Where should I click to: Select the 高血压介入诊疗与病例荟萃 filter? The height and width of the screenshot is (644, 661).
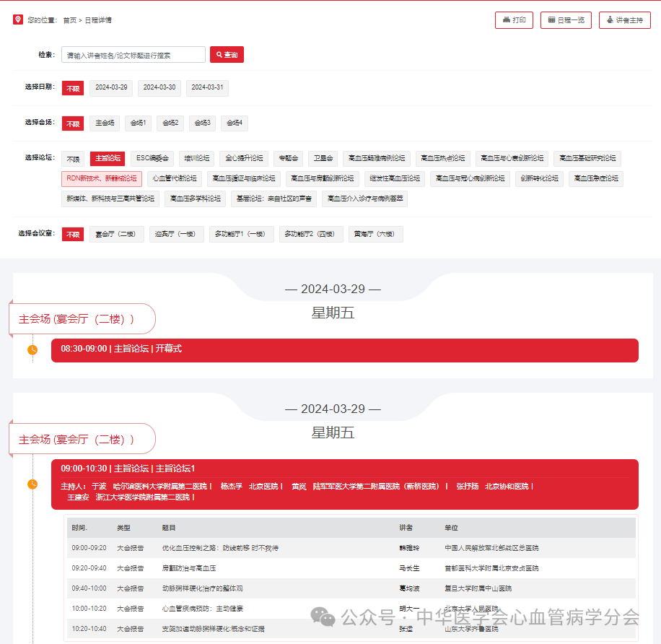364,199
